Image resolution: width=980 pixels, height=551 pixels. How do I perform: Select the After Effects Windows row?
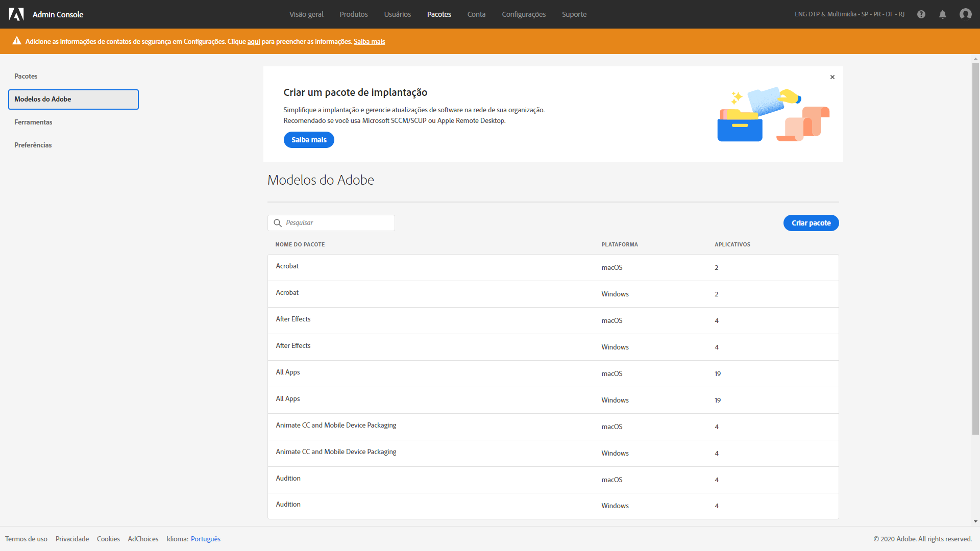553,347
